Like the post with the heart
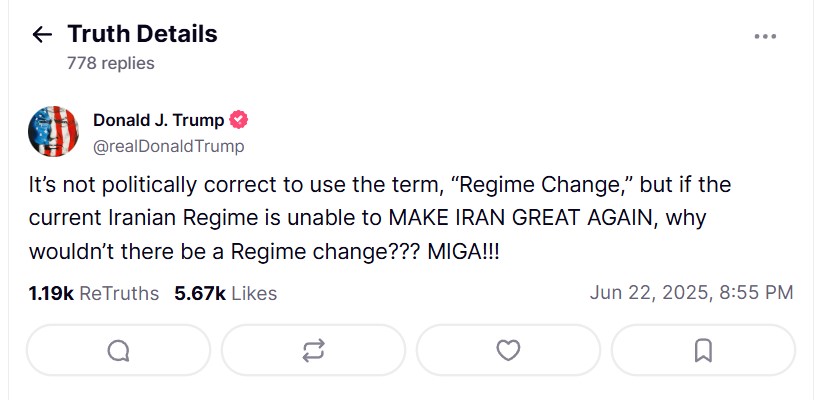825x400 pixels. 508,350
